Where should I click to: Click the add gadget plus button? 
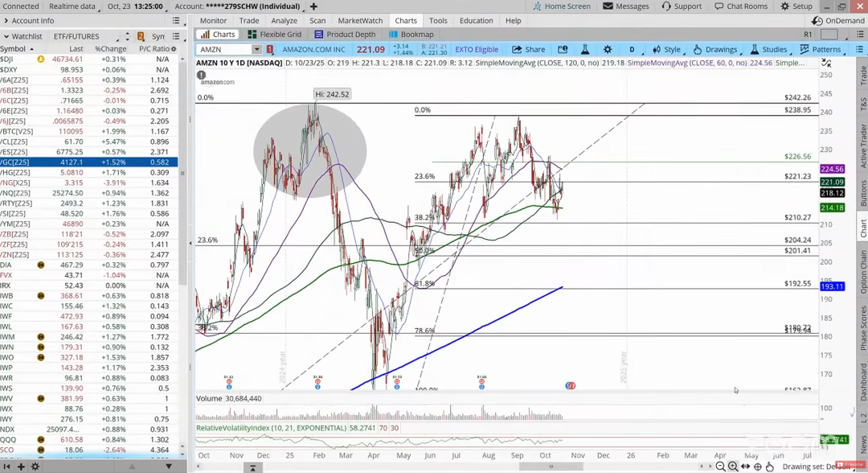point(20,467)
